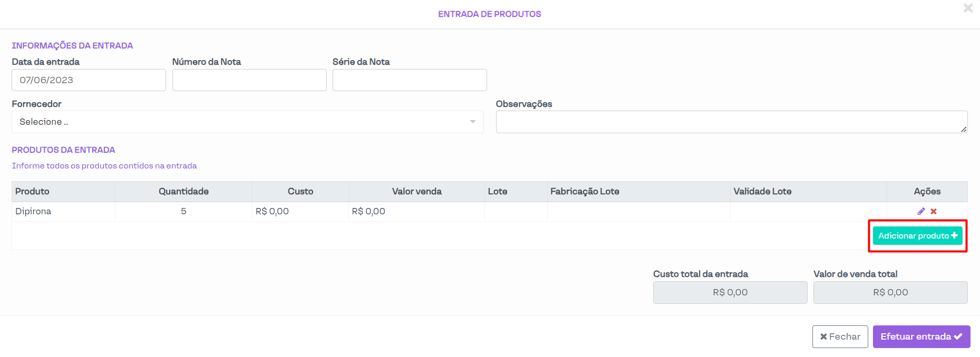Click the Fornecedor dropdown arrow
980x357 pixels.
tap(473, 122)
